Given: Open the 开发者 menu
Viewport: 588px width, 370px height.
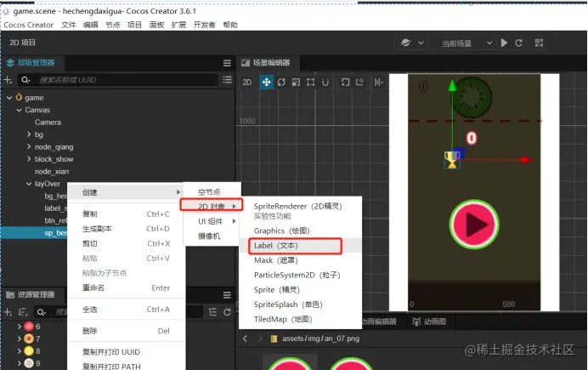Looking at the screenshot, I should [x=205, y=25].
